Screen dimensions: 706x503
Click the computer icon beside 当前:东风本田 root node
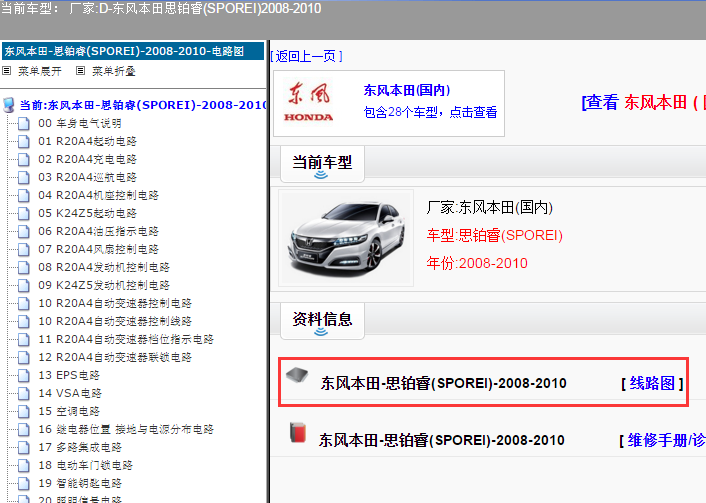[x=9, y=105]
